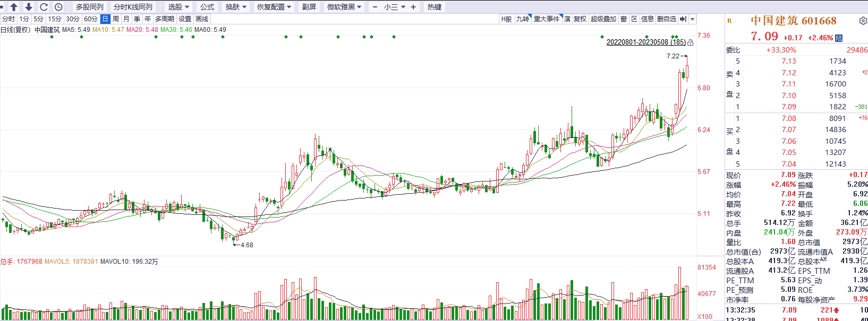Click the 总手: 1767968 volume label
The height and width of the screenshot is (321, 868).
pos(21,262)
